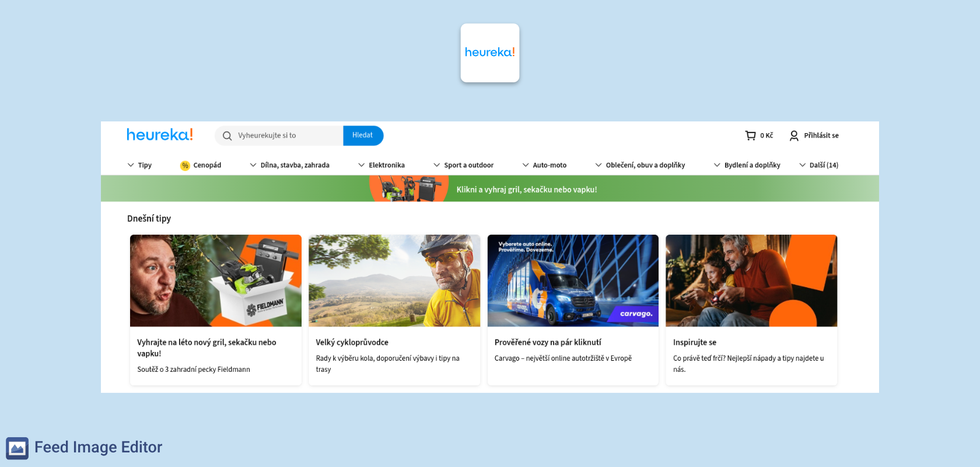Expand the Tipy dropdown menu
The image size is (980, 467).
click(139, 165)
